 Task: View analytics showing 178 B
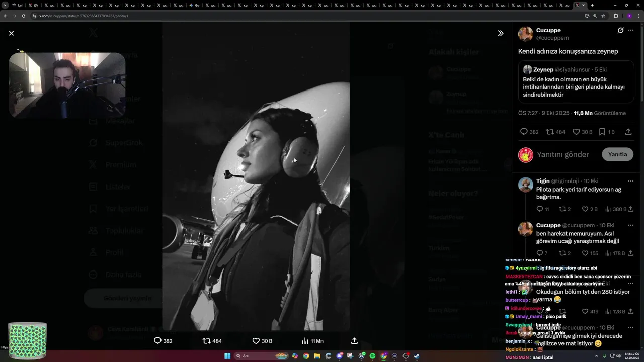[x=615, y=253]
